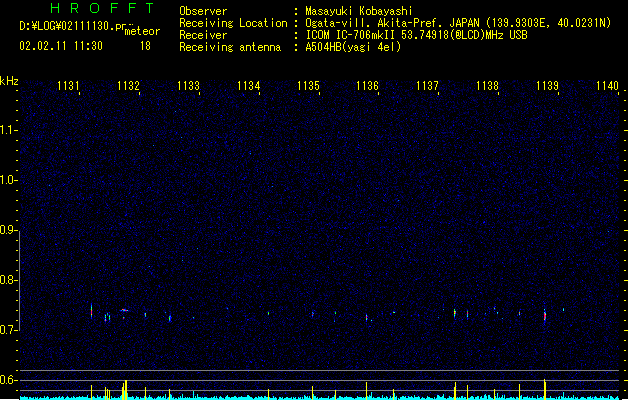Click the Observer label
This screenshot has height=400, width=629.
pos(203,11)
